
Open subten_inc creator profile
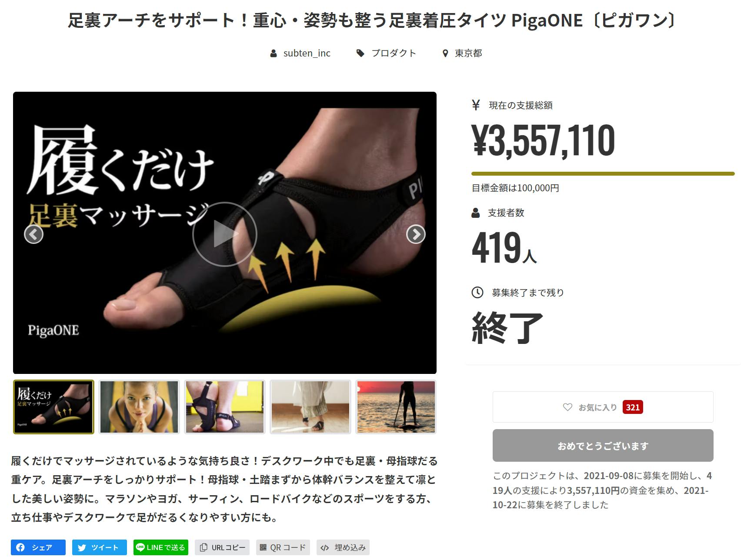(307, 53)
